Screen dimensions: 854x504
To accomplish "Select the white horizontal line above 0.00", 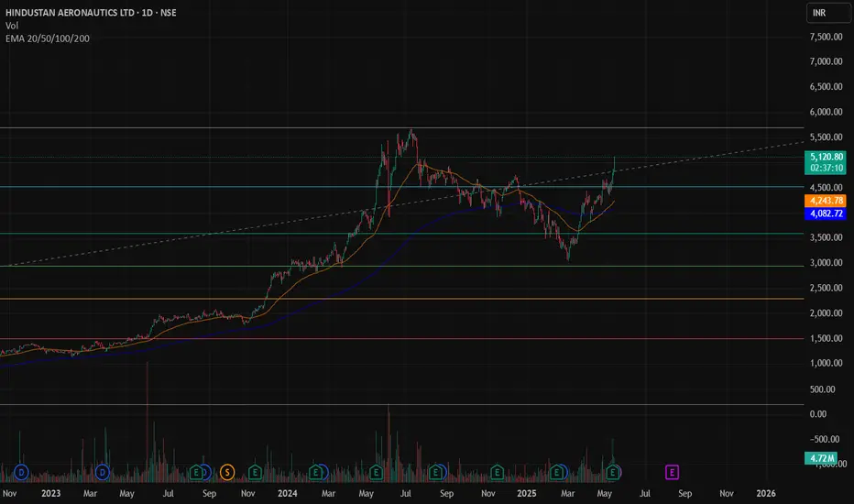I will [x=402, y=405].
